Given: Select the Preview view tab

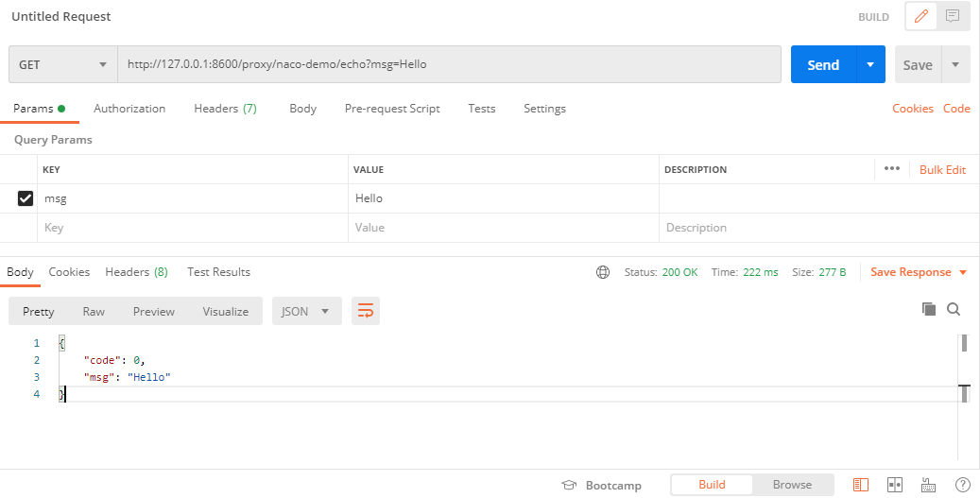Looking at the screenshot, I should tap(154, 311).
